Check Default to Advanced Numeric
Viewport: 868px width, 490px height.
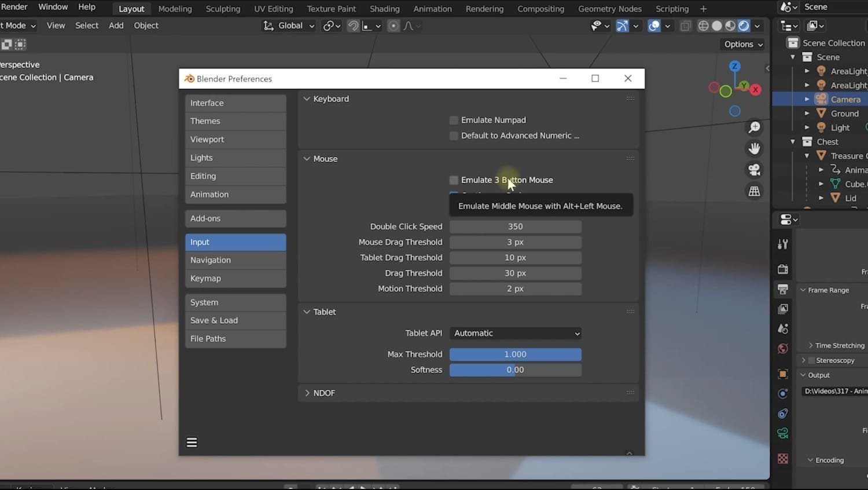coord(454,136)
